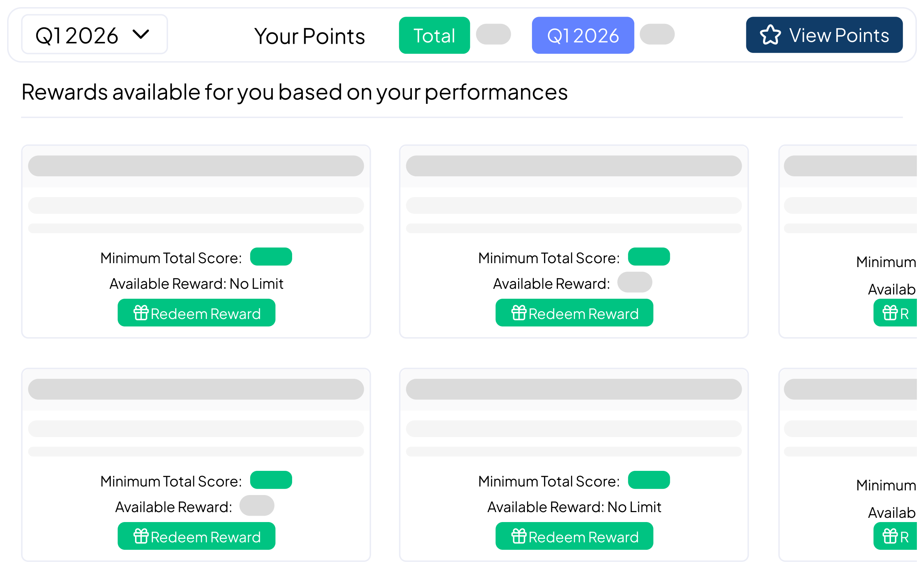The width and height of the screenshot is (924, 569).
Task: Open the Q1 2026 quarter dropdown
Action: (x=94, y=34)
